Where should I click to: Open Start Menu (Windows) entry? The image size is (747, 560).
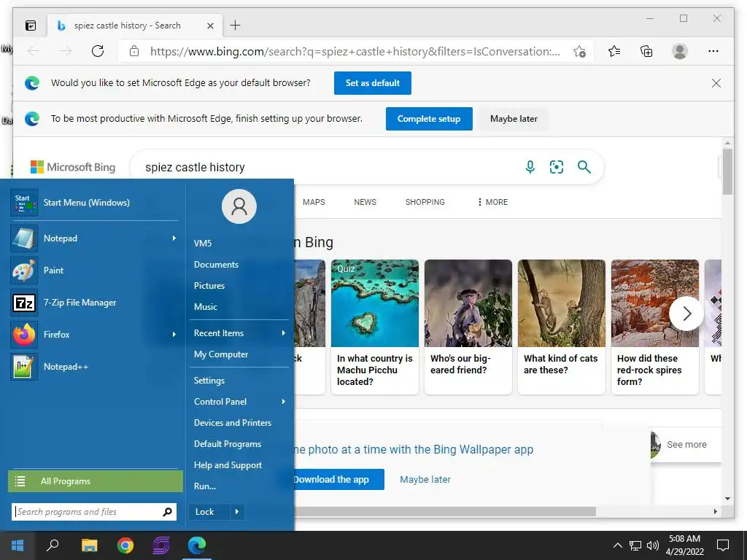point(94,203)
